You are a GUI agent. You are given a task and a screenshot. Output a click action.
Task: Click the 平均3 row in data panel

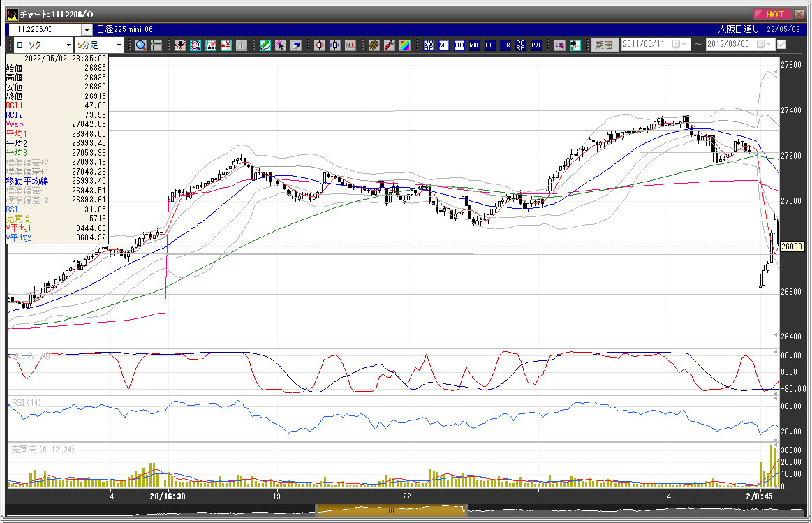click(56, 153)
